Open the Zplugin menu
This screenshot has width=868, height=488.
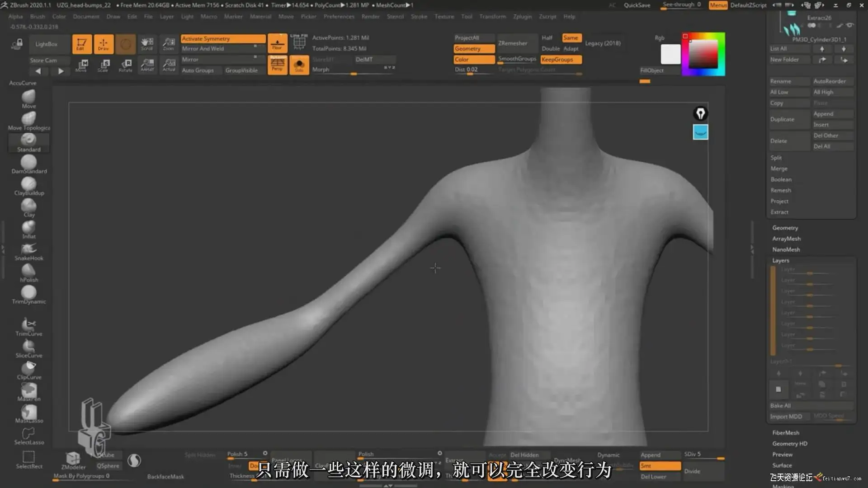[x=522, y=17]
